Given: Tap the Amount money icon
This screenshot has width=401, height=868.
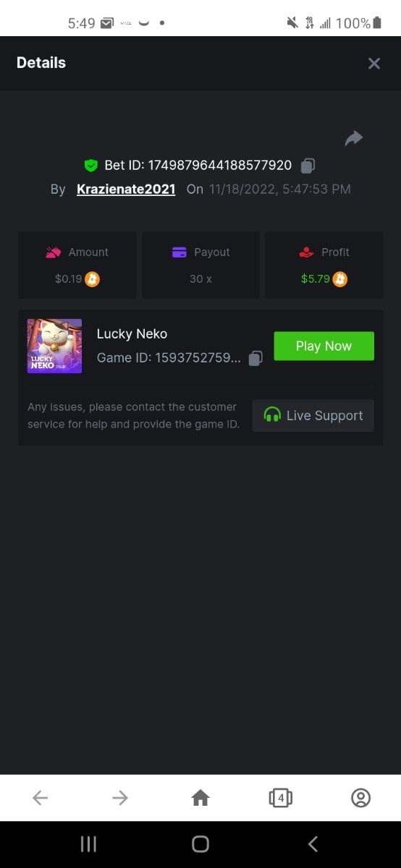Looking at the screenshot, I should [x=54, y=252].
